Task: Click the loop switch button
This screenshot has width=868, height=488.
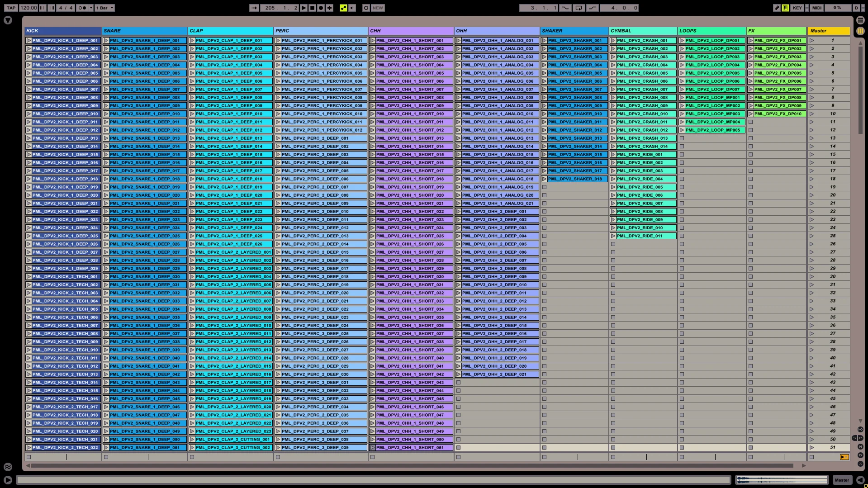Action: pyautogui.click(x=579, y=8)
